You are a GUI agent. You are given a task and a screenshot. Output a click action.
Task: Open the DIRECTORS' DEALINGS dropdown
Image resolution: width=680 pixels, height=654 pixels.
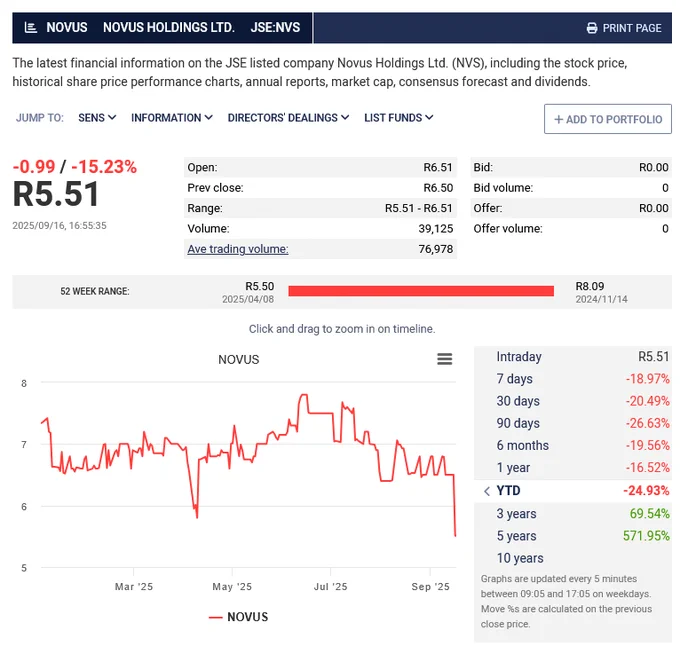288,118
